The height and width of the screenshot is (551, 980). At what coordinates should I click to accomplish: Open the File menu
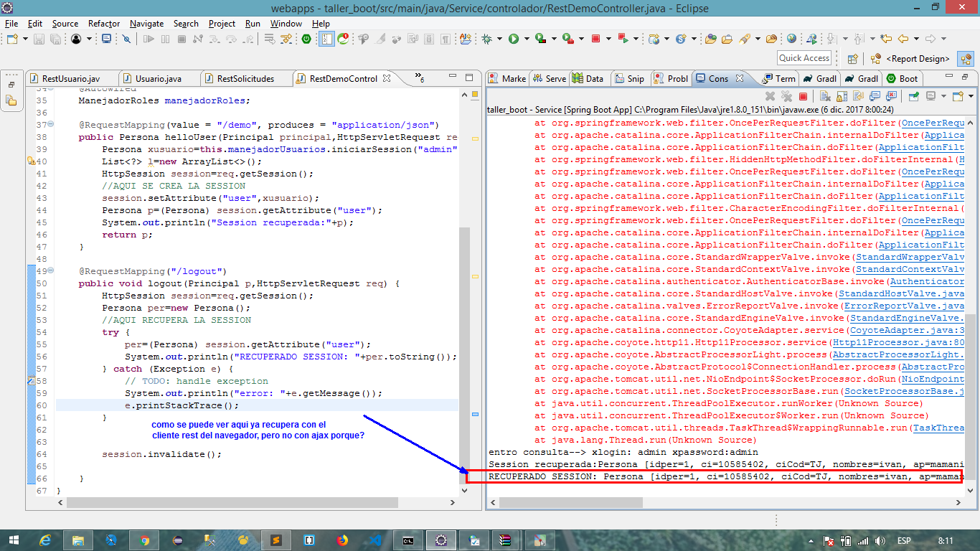tap(11, 23)
